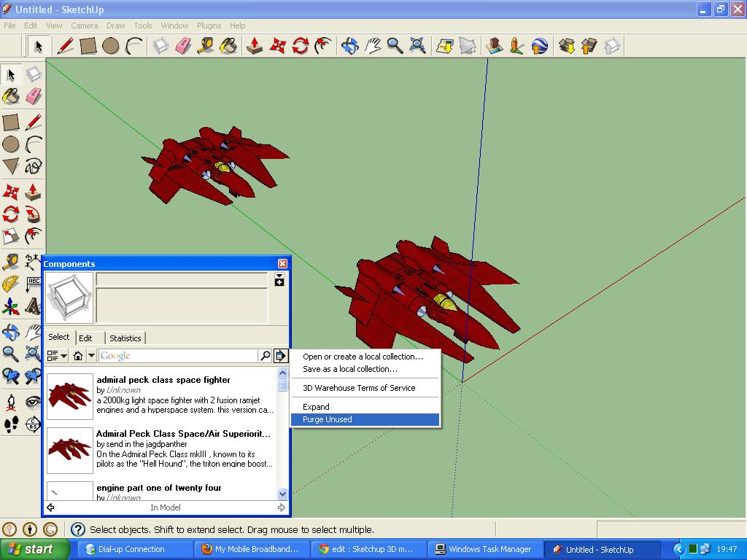The width and height of the screenshot is (747, 560).
Task: Pick the Rectangle tool in top toolbar
Action: [88, 46]
